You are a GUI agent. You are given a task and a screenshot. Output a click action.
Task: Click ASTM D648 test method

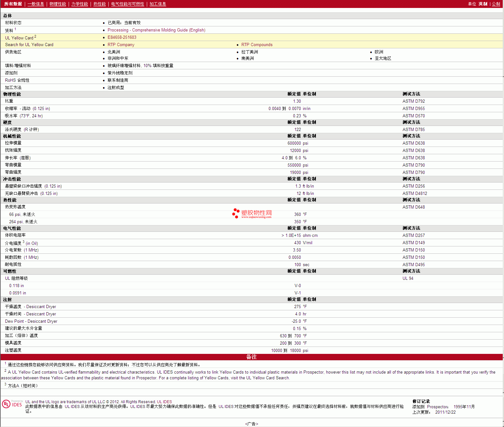413,207
